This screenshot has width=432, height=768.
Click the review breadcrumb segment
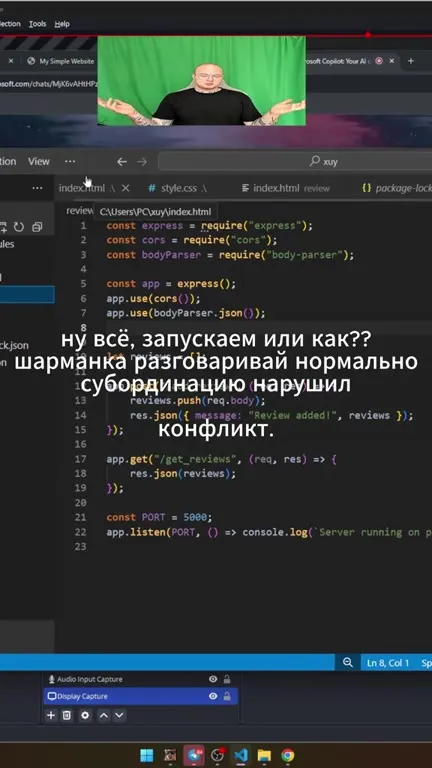click(x=79, y=211)
